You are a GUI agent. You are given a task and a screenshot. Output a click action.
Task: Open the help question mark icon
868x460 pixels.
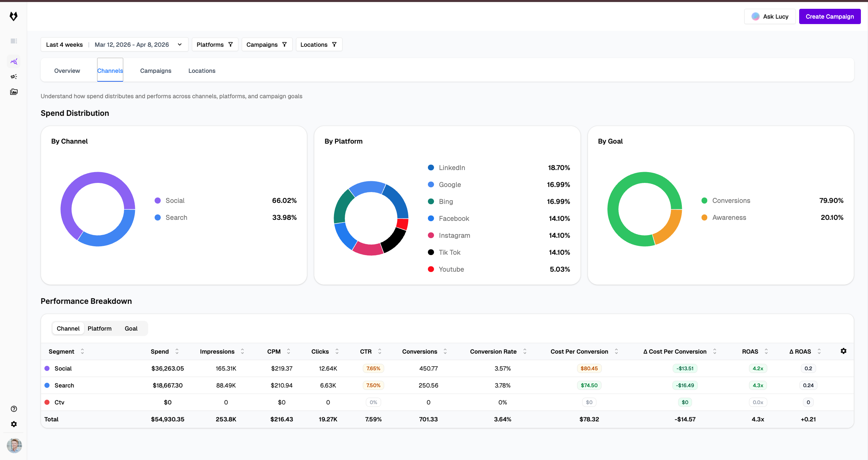pyautogui.click(x=14, y=409)
